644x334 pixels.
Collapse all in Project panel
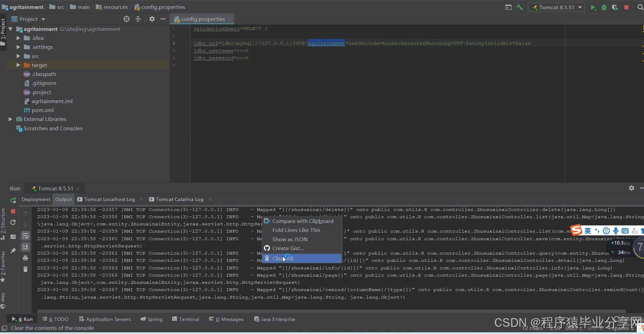pyautogui.click(x=138, y=19)
